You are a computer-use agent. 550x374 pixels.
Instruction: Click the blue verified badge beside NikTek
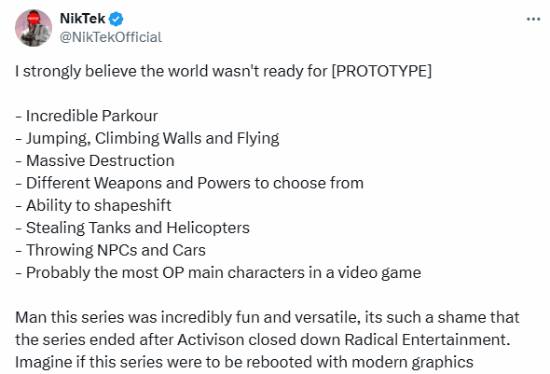(116, 19)
